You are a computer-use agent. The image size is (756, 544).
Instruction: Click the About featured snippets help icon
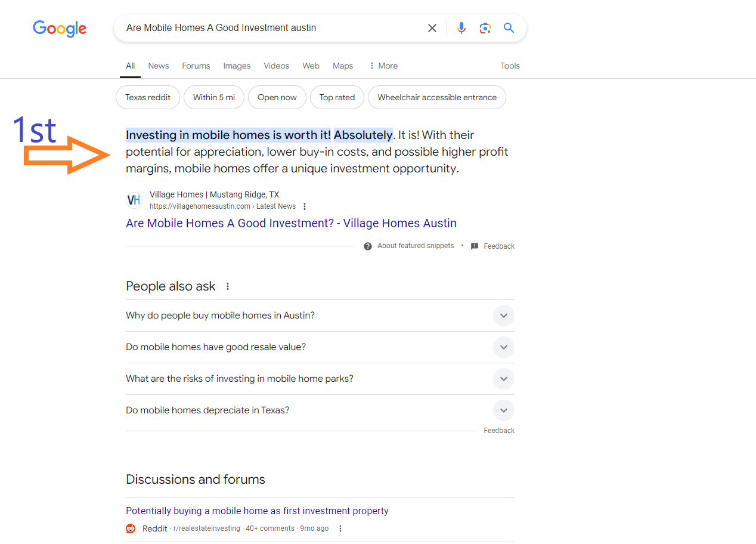(368, 246)
